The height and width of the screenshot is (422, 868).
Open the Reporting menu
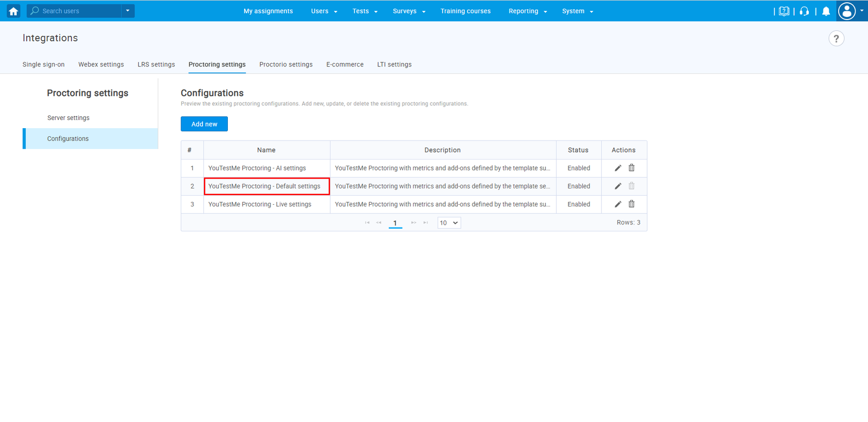click(527, 11)
